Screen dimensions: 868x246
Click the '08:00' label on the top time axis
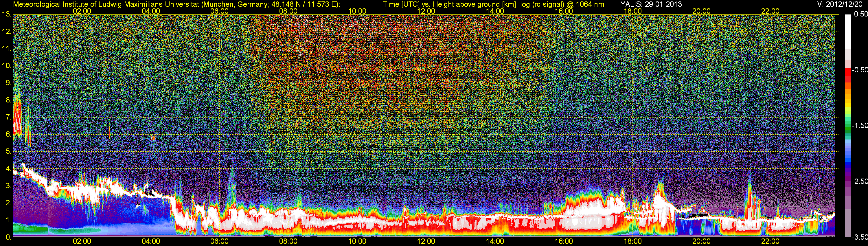[x=288, y=11]
